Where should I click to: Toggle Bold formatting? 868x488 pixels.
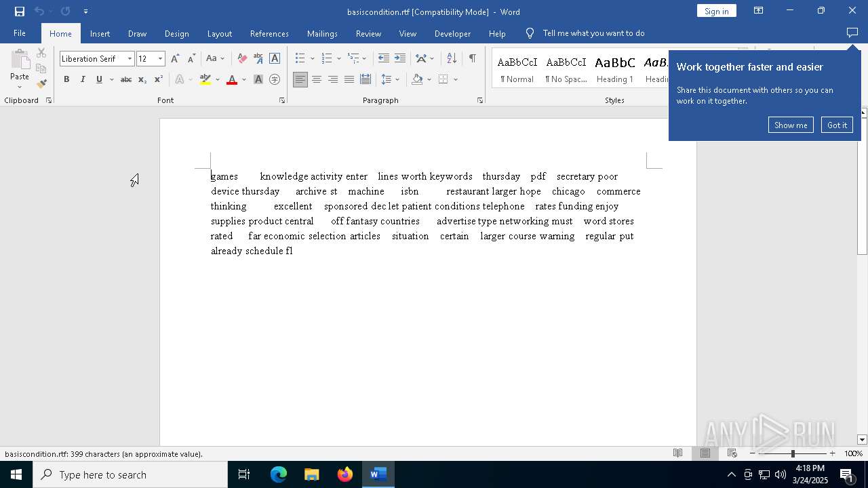point(66,80)
